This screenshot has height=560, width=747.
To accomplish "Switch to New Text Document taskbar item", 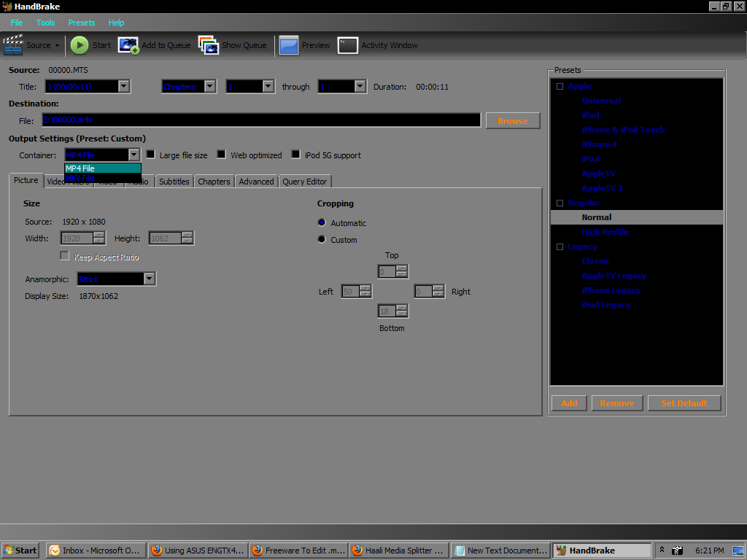I will tap(500, 551).
